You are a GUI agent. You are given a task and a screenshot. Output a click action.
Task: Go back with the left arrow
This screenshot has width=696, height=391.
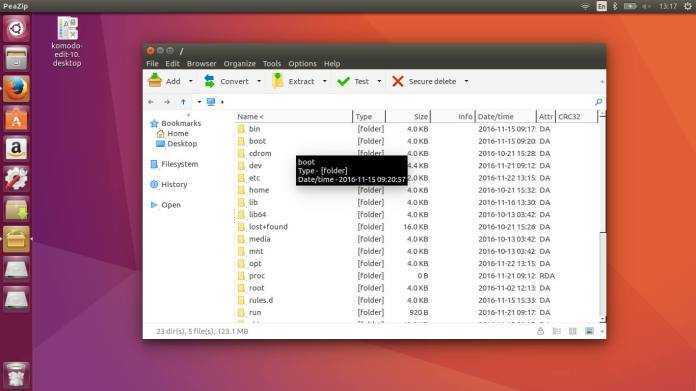coord(151,102)
